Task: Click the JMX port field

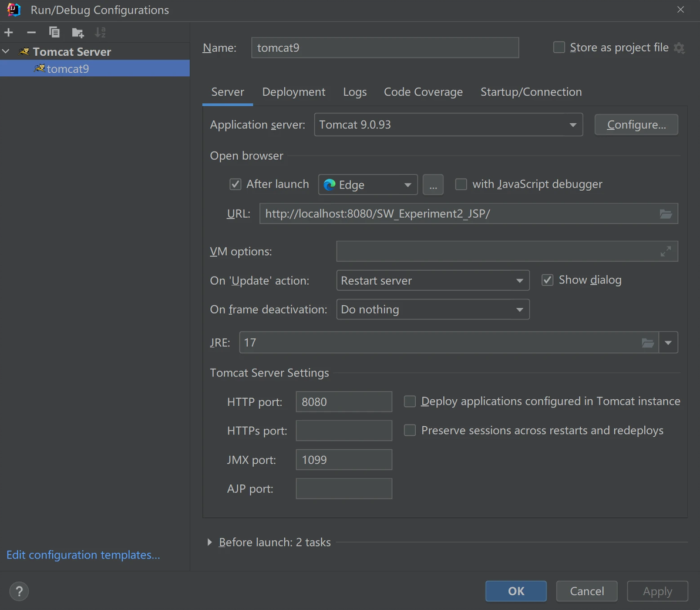Action: click(344, 460)
